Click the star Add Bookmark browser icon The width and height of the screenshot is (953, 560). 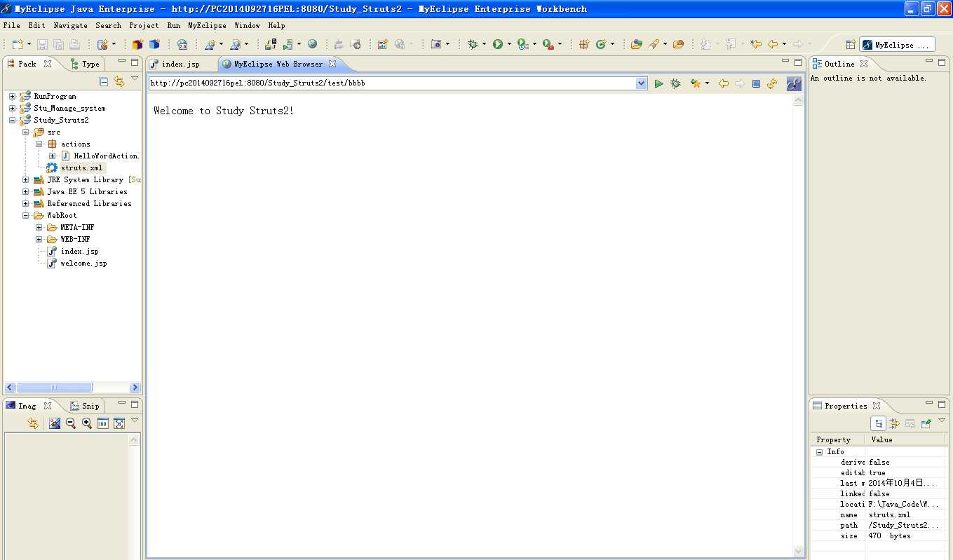point(695,83)
